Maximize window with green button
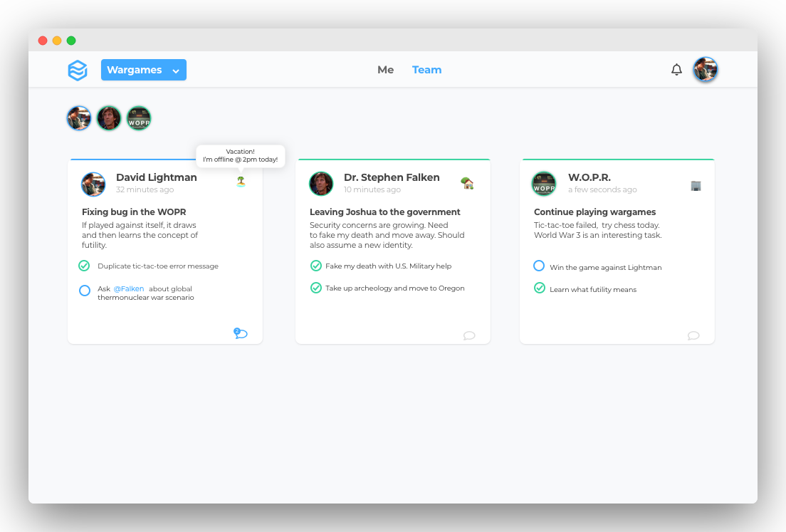Image resolution: width=786 pixels, height=532 pixels. [x=71, y=41]
